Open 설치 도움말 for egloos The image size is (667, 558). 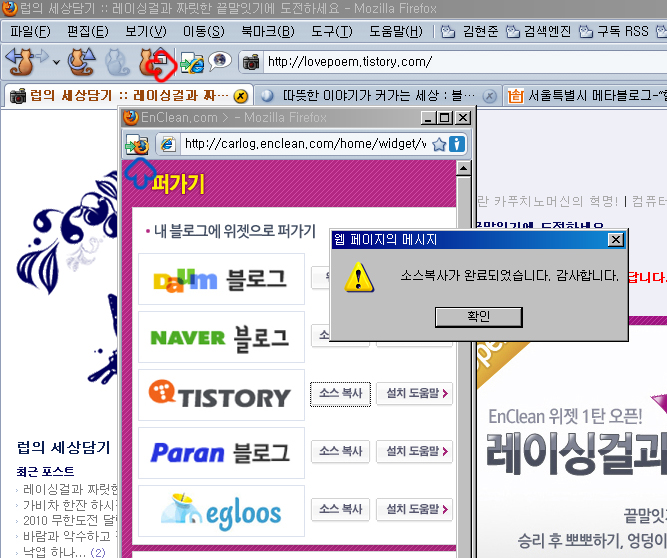click(415, 509)
